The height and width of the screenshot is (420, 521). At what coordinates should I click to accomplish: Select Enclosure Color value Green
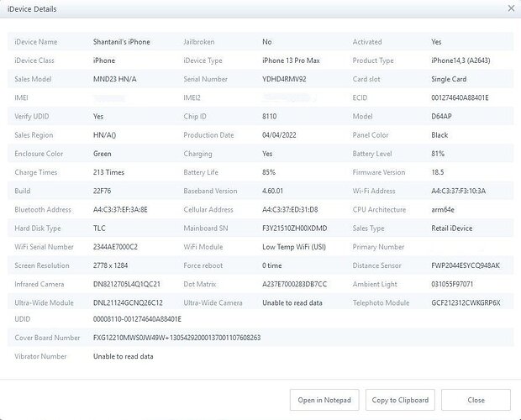pos(102,154)
